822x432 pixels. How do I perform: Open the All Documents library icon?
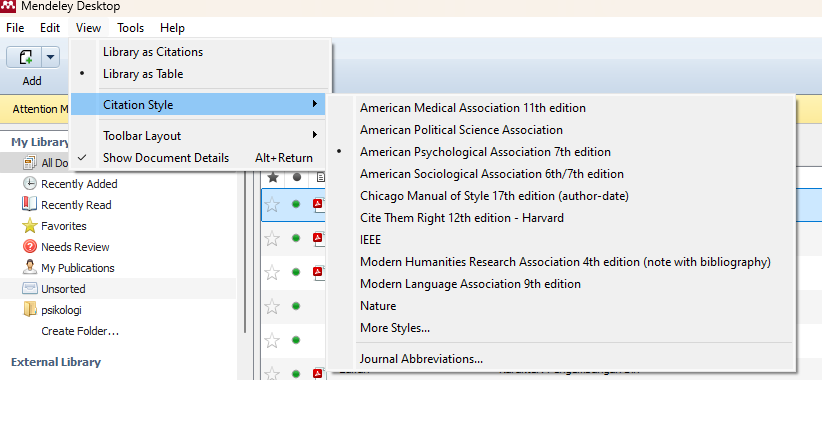pos(31,163)
